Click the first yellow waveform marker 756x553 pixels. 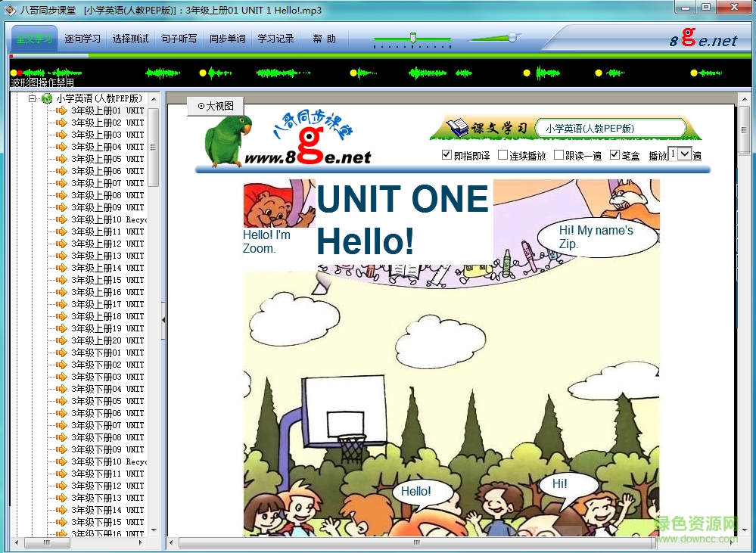pyautogui.click(x=14, y=73)
